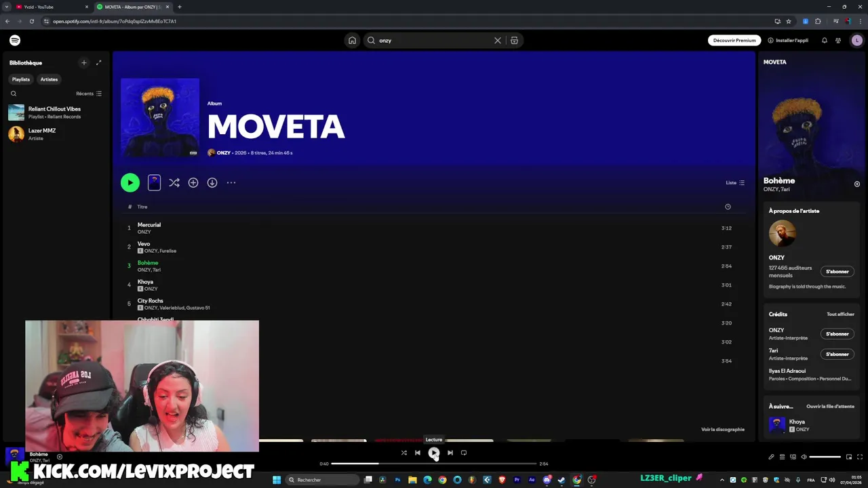Viewport: 868px width, 488px height.
Task: Open the friends activity icon in header
Action: pyautogui.click(x=838, y=41)
